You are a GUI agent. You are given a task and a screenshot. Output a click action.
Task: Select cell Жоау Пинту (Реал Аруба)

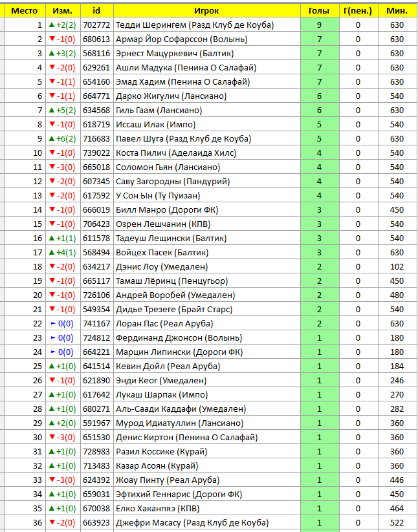click(207, 481)
